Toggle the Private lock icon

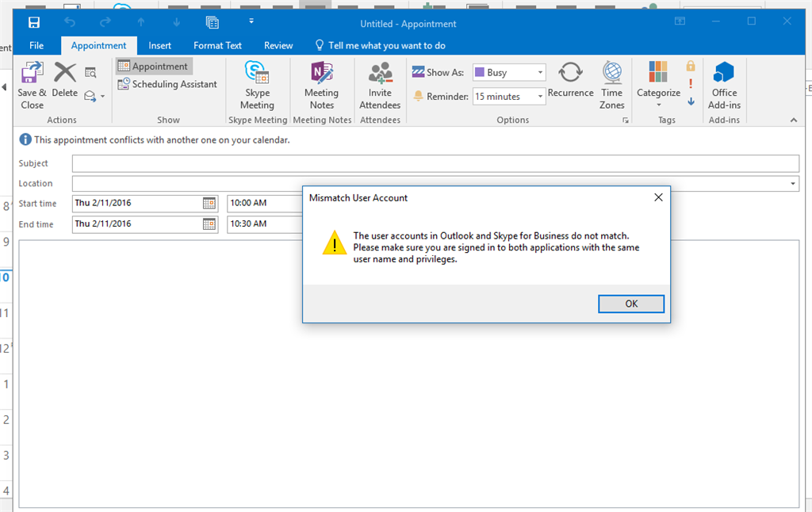(691, 66)
